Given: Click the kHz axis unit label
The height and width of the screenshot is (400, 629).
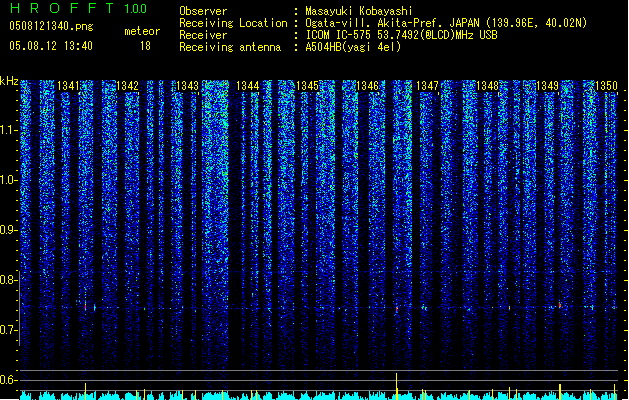Looking at the screenshot, I should 9,81.
